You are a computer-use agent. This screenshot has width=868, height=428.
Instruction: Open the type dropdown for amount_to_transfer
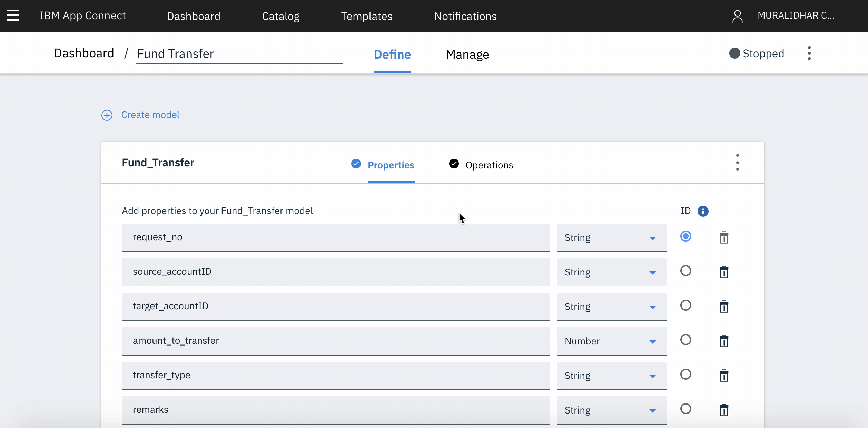click(611, 341)
